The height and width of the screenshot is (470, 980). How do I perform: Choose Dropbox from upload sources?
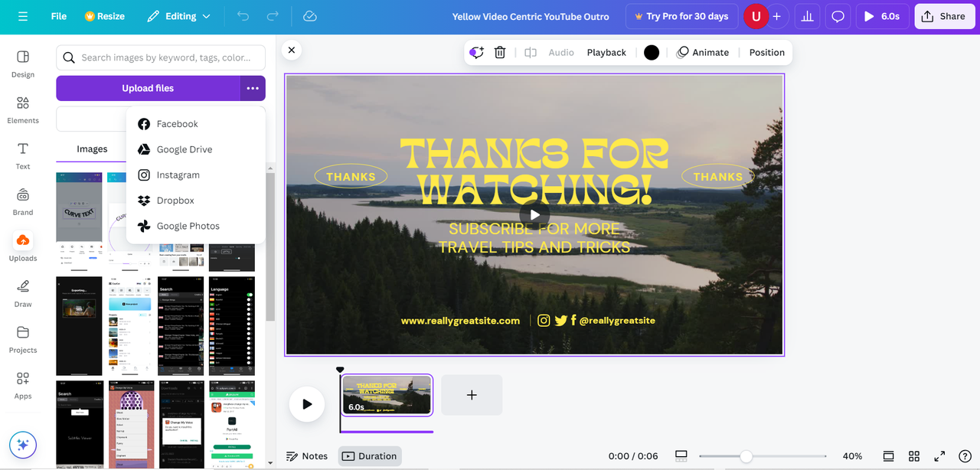(196, 201)
